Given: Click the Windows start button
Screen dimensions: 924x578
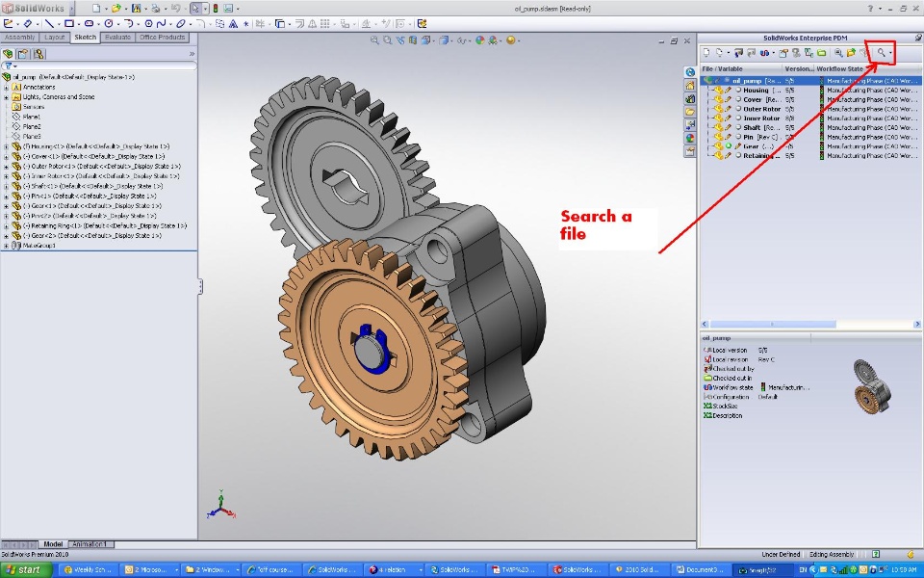Looking at the screenshot, I should [27, 569].
